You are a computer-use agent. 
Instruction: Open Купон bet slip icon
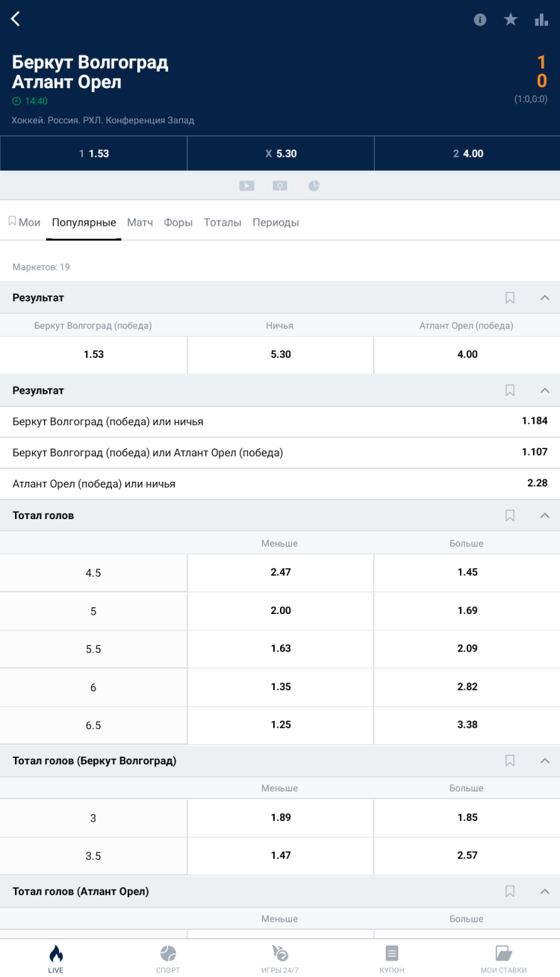(x=392, y=958)
